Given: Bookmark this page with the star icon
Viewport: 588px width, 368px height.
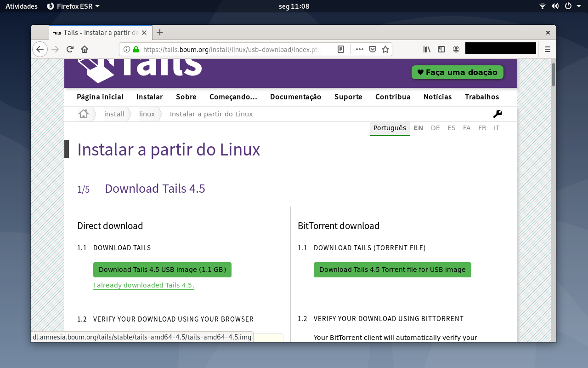Looking at the screenshot, I should click(385, 49).
